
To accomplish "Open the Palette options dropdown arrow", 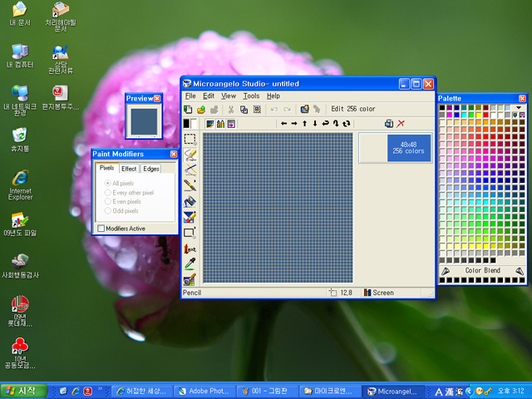I will [519, 107].
